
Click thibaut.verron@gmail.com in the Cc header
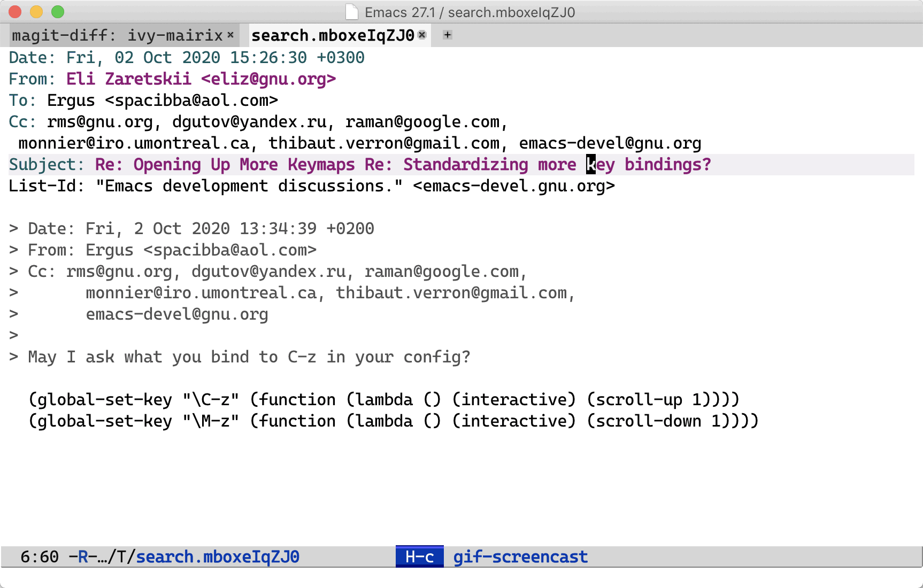pyautogui.click(x=384, y=143)
